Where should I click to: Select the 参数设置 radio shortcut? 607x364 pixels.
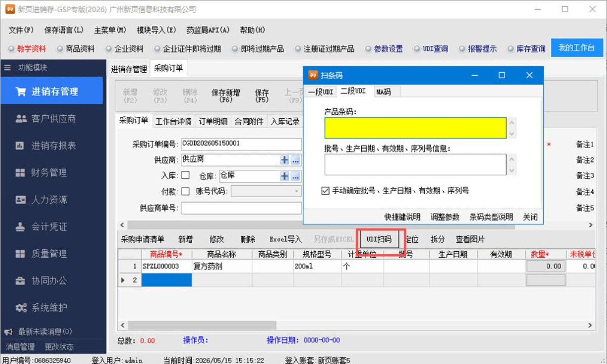(x=383, y=49)
